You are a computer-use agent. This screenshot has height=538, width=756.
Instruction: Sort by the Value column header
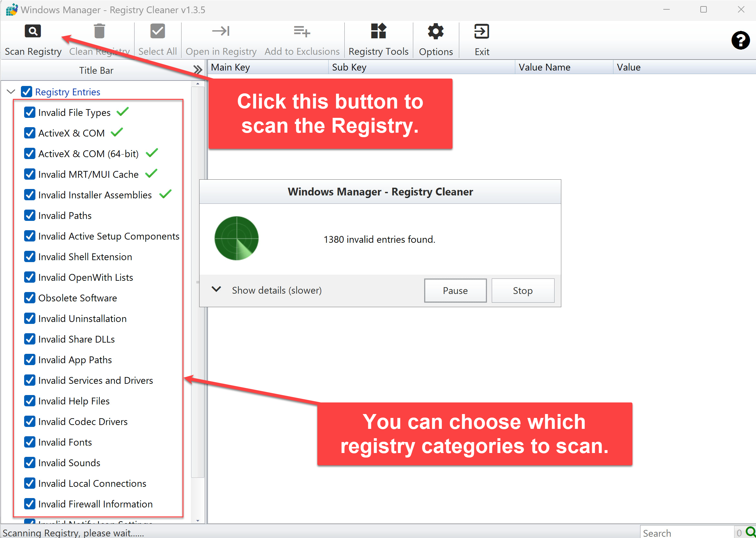click(x=684, y=67)
